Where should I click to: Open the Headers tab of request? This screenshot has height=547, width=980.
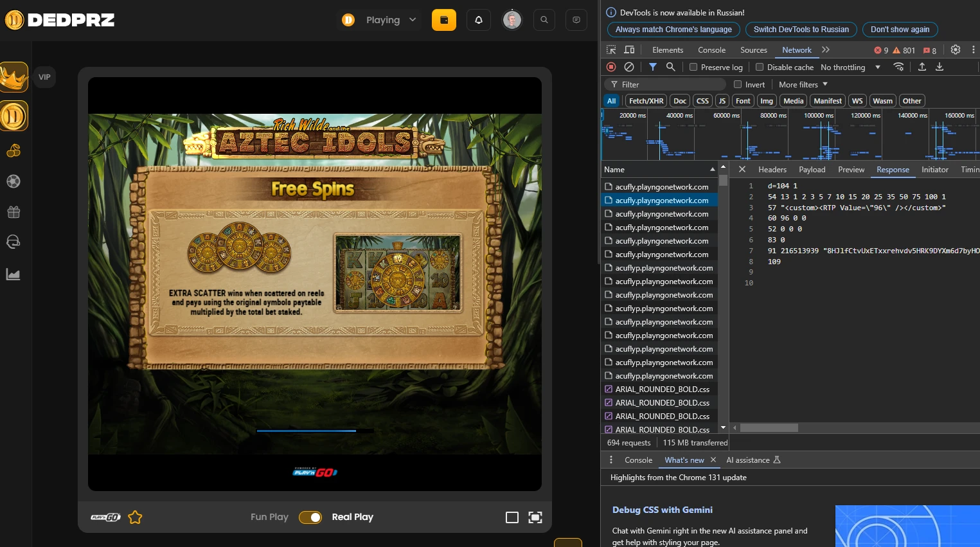(772, 169)
